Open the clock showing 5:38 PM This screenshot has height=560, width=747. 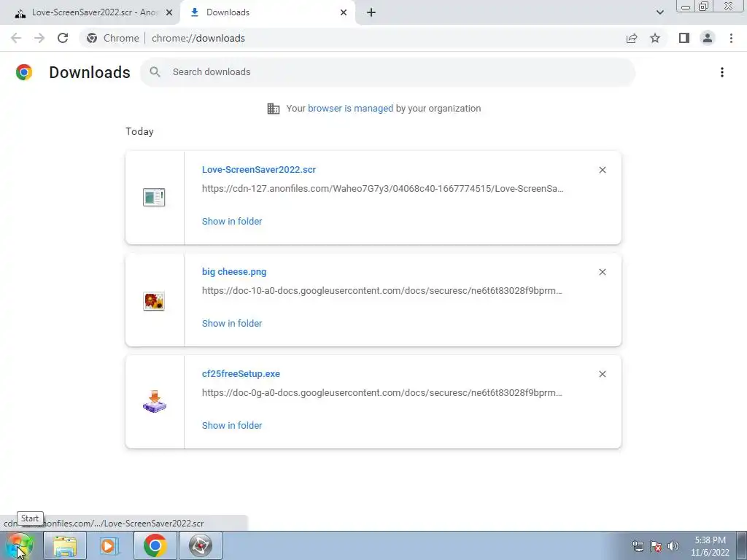point(710,546)
